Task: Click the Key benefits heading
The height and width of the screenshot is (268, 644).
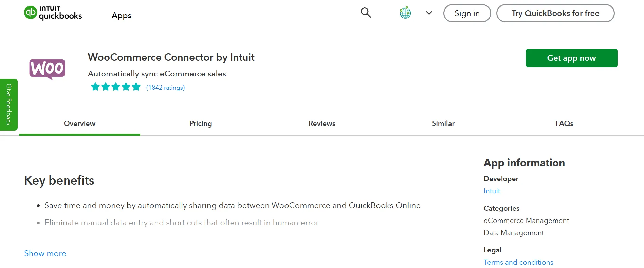Action: click(59, 180)
